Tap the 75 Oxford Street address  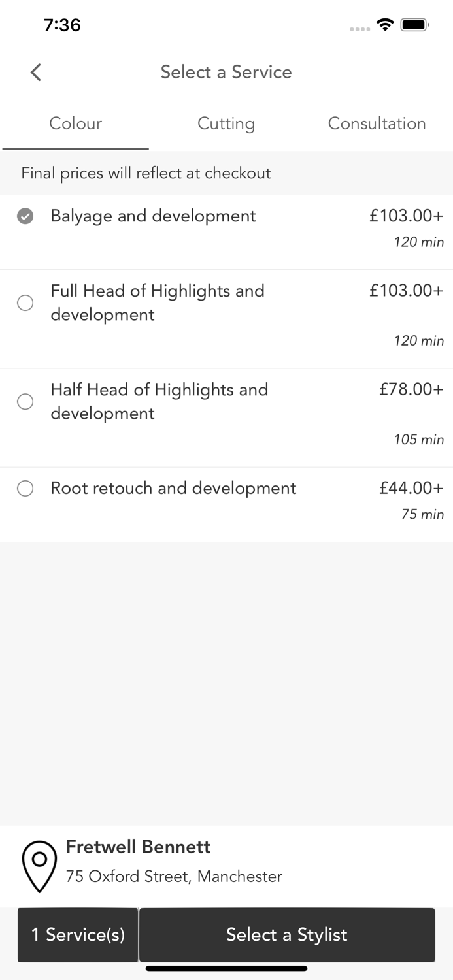point(174,876)
